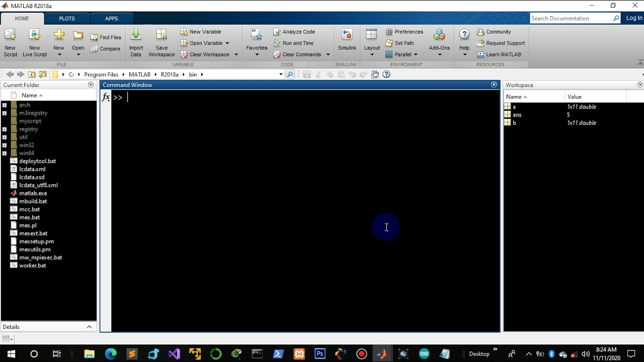The height and width of the screenshot is (362, 644).
Task: Open Windows Start menu
Action: pyautogui.click(x=11, y=353)
